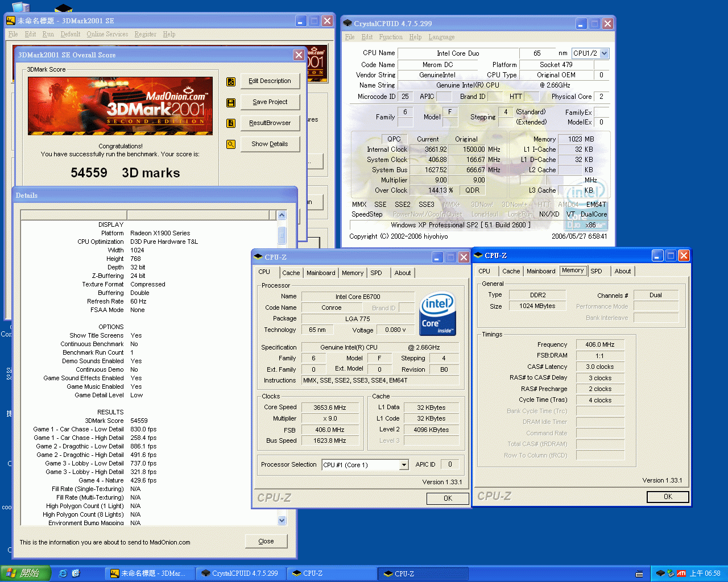Click the keyboard language bar icon in taskbar

(x=639, y=573)
